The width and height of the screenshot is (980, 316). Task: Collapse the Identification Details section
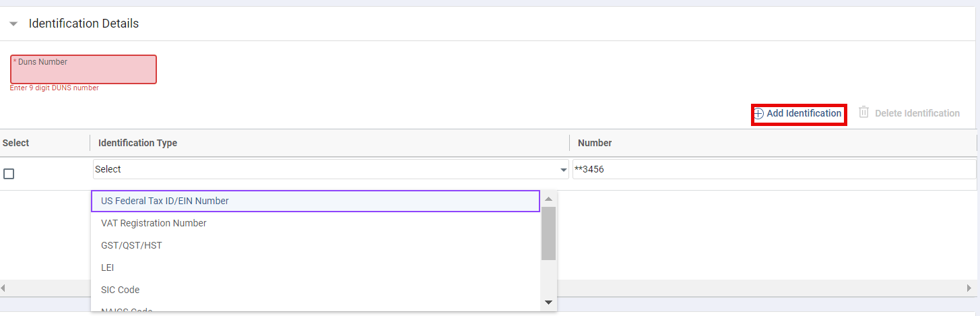pyautogui.click(x=13, y=24)
